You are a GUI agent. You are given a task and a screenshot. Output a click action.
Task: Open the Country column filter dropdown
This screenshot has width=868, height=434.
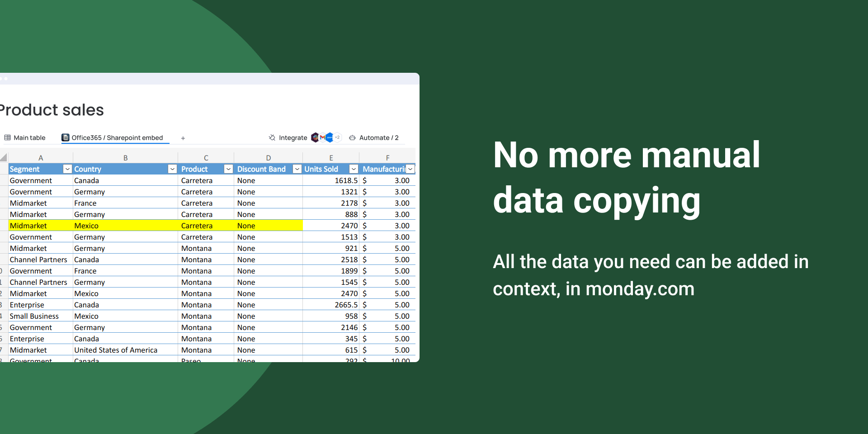point(172,169)
